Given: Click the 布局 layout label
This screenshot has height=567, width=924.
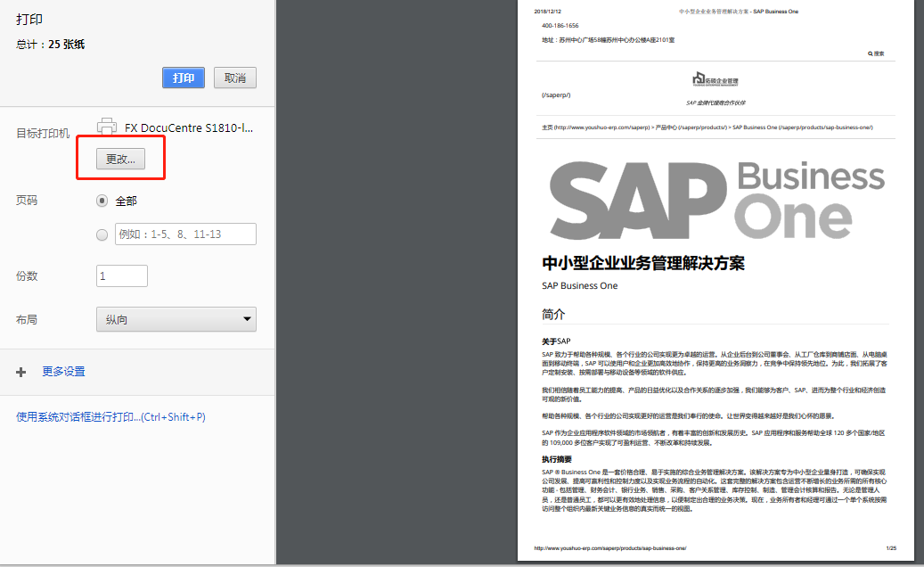Looking at the screenshot, I should 27,319.
